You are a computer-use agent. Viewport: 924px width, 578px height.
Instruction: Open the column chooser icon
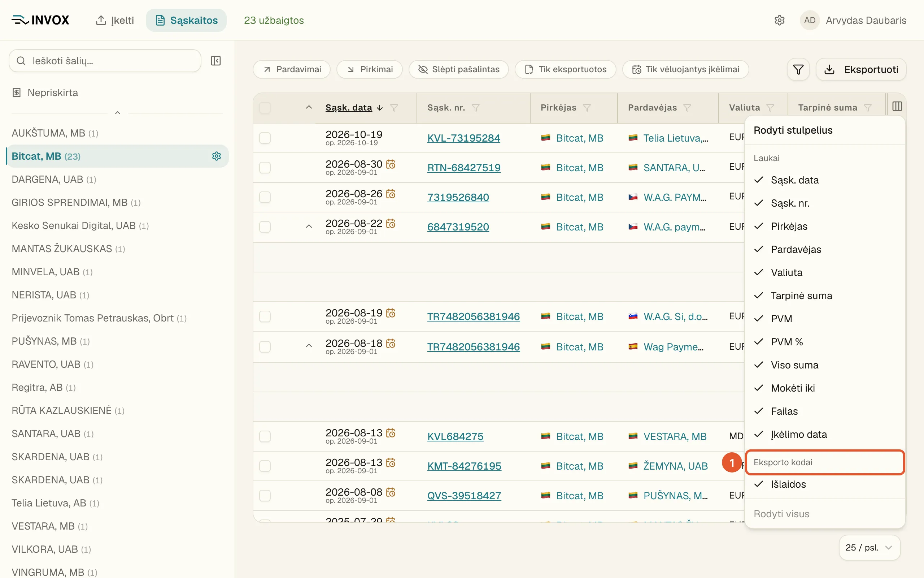tap(897, 107)
